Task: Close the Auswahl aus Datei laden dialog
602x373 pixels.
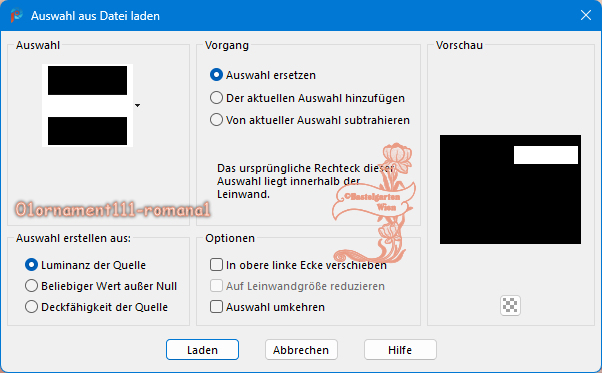Action: (585, 15)
